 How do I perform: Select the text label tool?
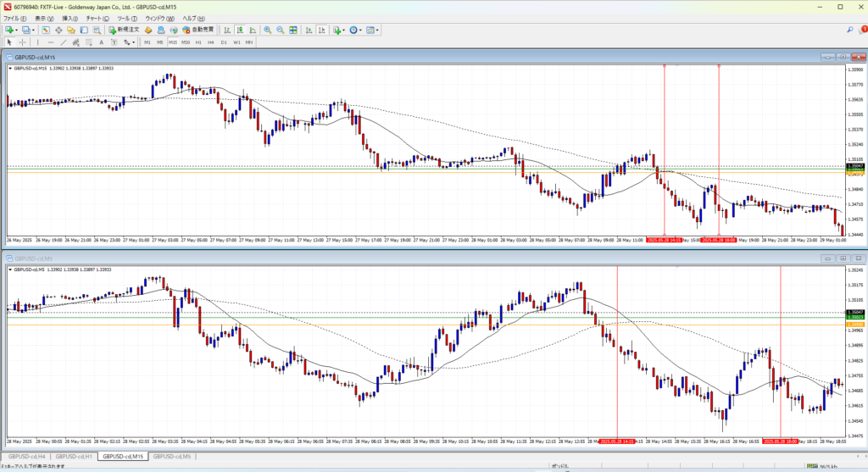tap(101, 42)
